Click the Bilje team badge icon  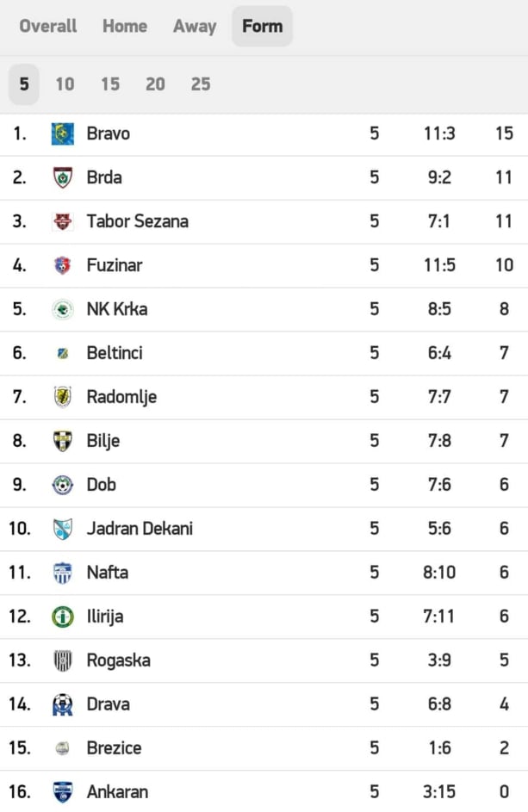63,441
